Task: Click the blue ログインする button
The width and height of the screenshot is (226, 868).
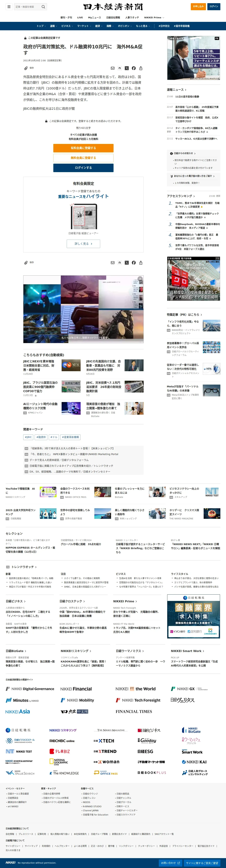Action: [83, 168]
